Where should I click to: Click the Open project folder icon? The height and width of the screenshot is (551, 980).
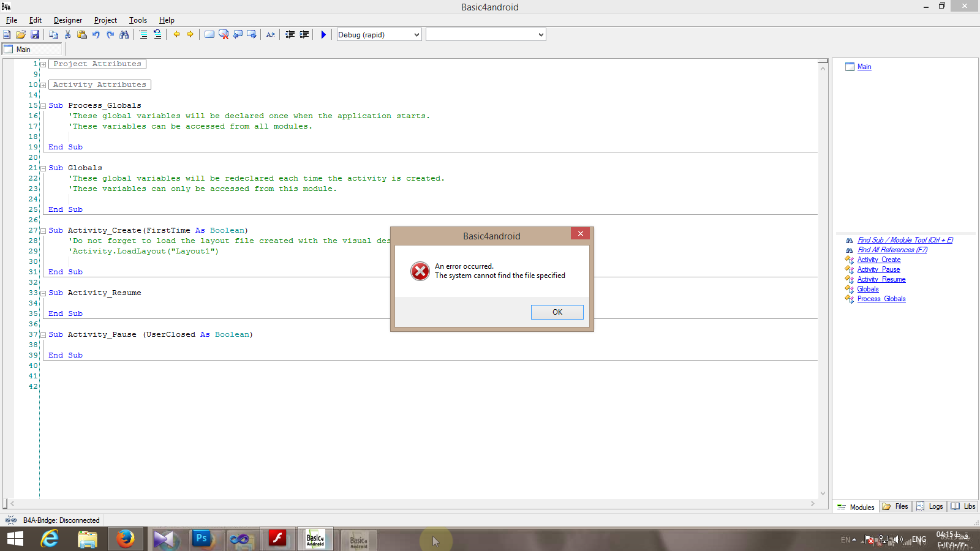tap(21, 35)
